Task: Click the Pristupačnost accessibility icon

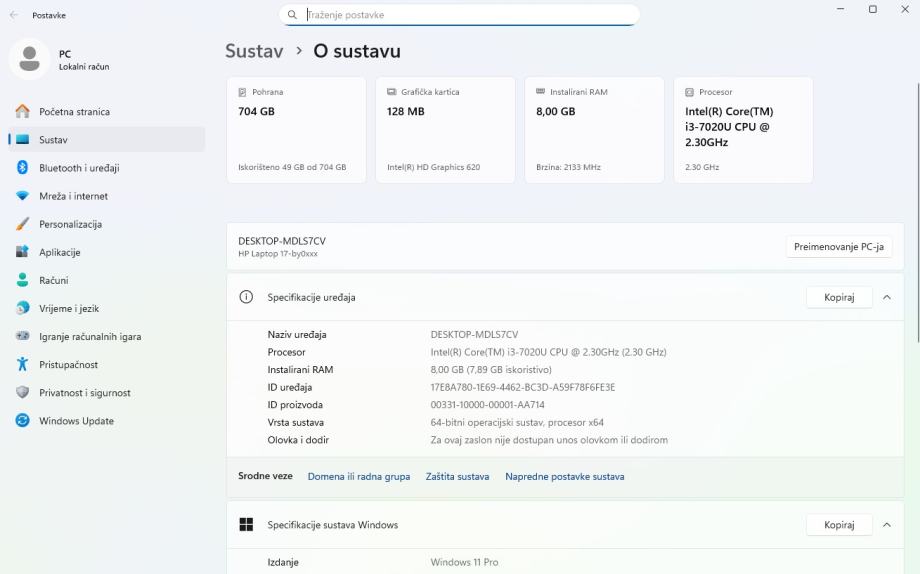Action: click(x=22, y=365)
